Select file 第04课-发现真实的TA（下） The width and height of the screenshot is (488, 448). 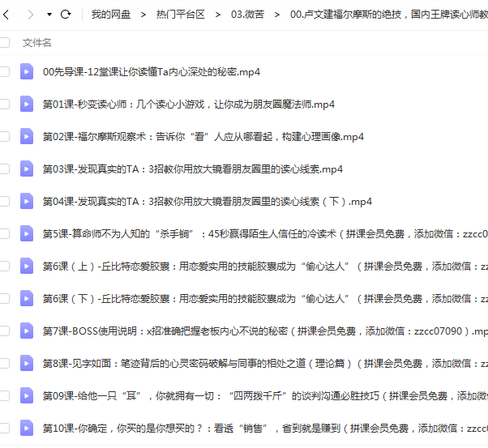click(x=208, y=202)
